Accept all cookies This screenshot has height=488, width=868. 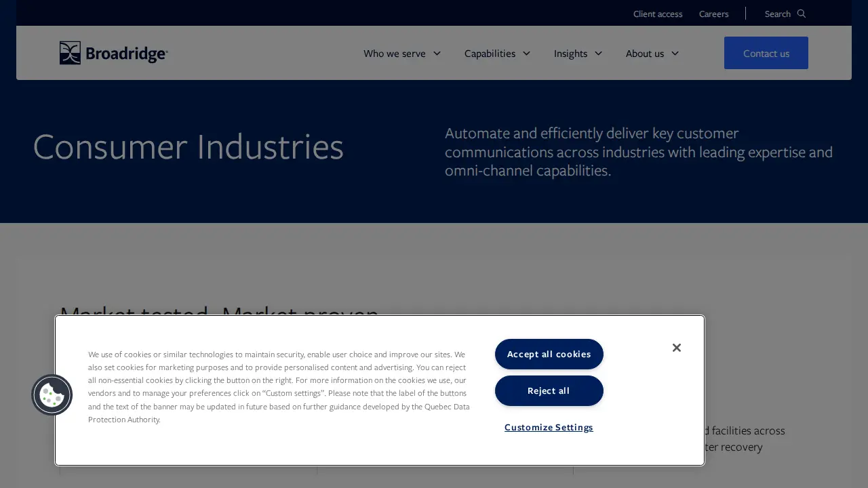(x=549, y=354)
